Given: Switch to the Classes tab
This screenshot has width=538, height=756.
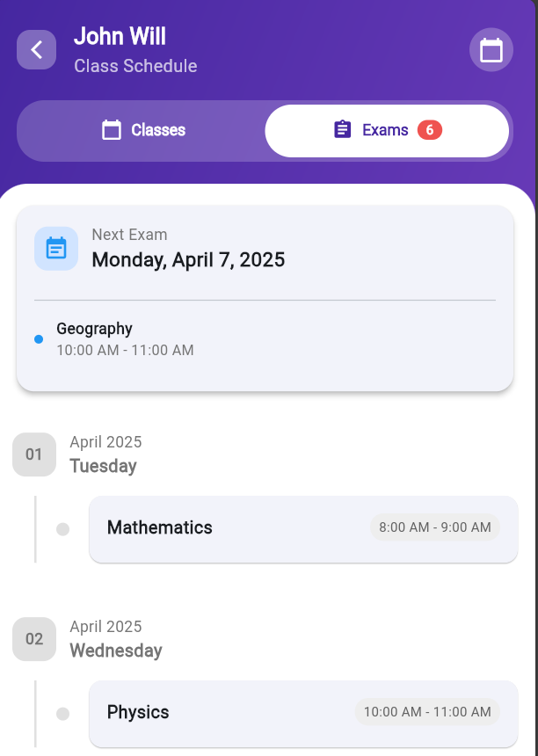Looking at the screenshot, I should [x=145, y=129].
